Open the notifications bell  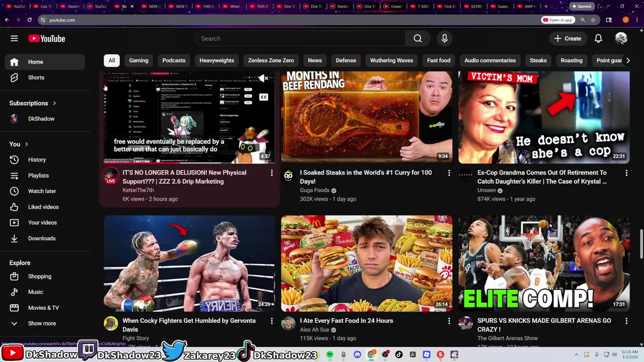(x=598, y=39)
